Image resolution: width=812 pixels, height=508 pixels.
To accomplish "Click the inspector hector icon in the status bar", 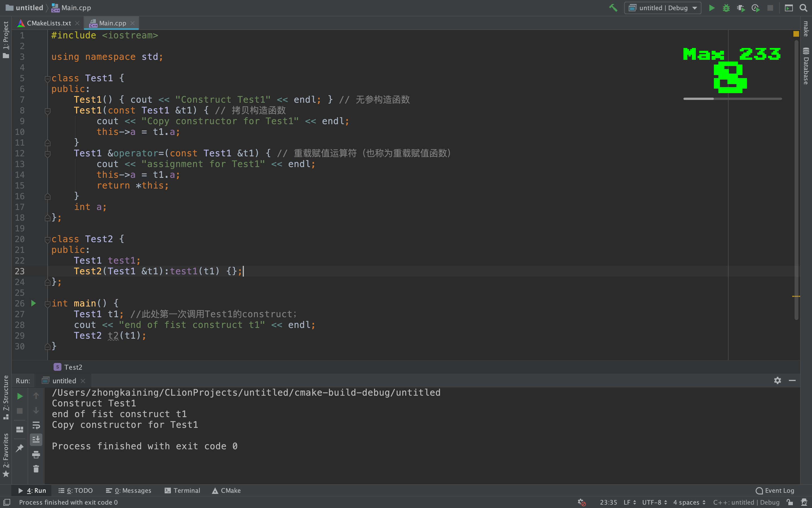I will [x=804, y=502].
